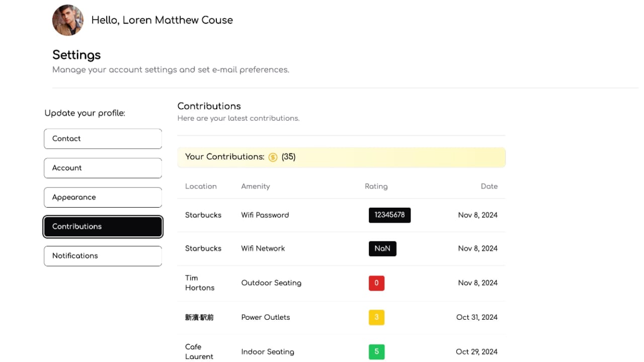Click the user profile avatar photo
Screen dimensions: 644x362
coord(68,21)
